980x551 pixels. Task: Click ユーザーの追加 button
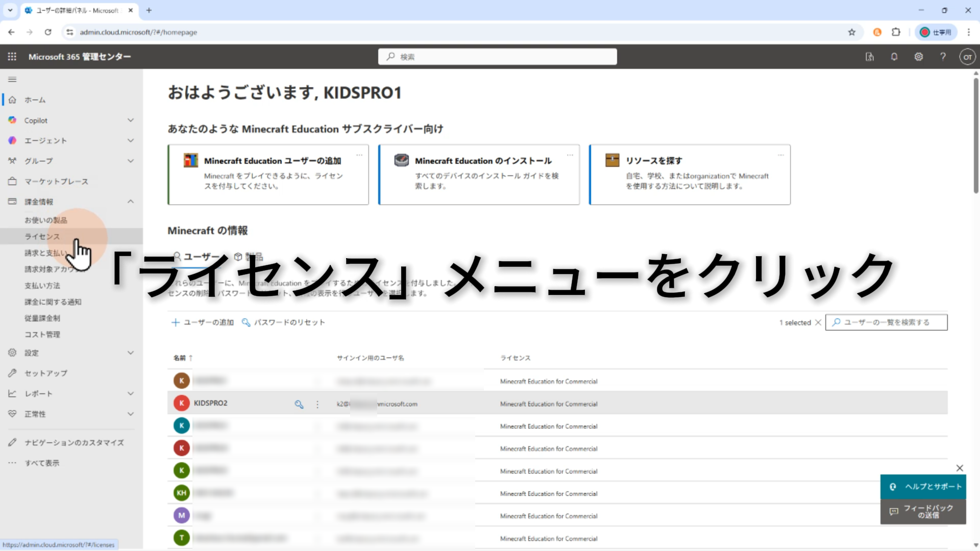click(x=203, y=322)
